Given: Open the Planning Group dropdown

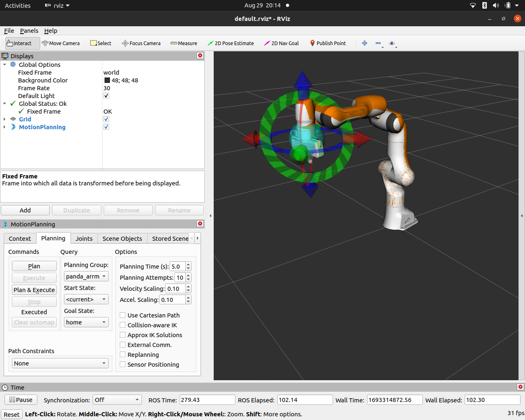Looking at the screenshot, I should click(86, 276).
